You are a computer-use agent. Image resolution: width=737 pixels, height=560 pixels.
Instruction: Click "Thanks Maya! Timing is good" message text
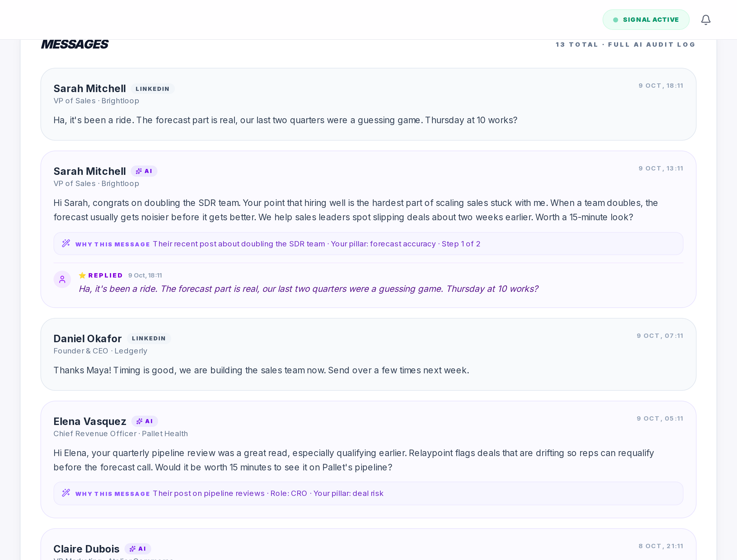[261, 370]
